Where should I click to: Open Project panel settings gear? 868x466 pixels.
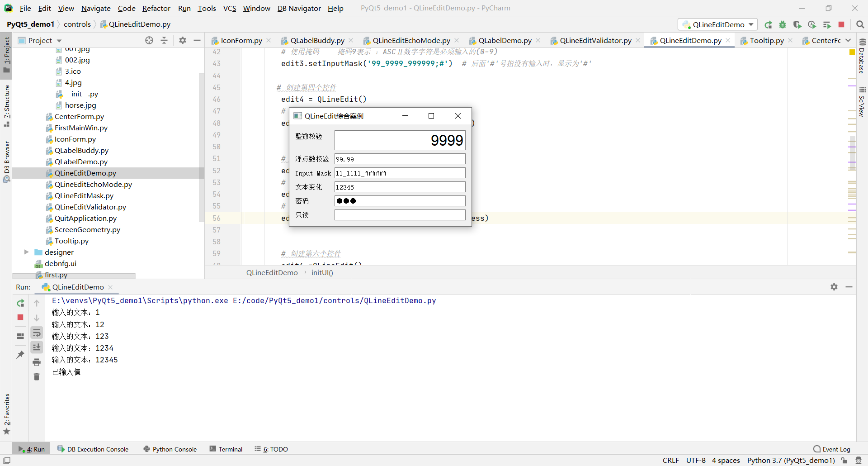point(183,40)
